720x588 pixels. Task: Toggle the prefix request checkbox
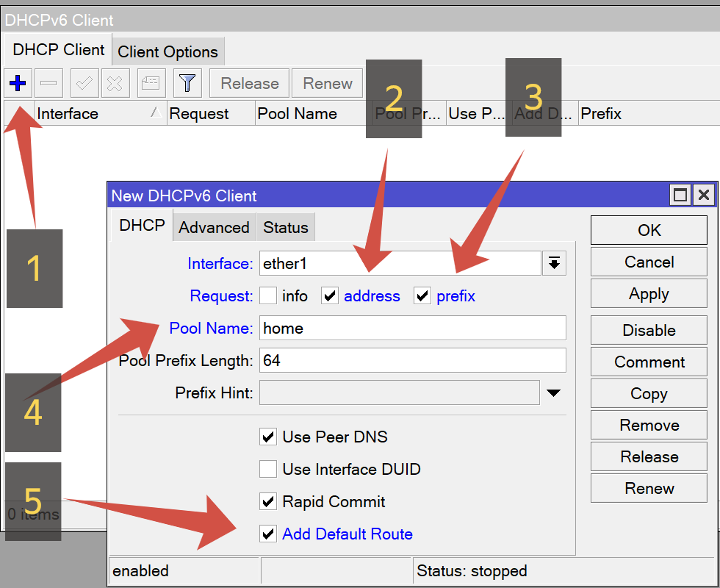[x=422, y=295]
